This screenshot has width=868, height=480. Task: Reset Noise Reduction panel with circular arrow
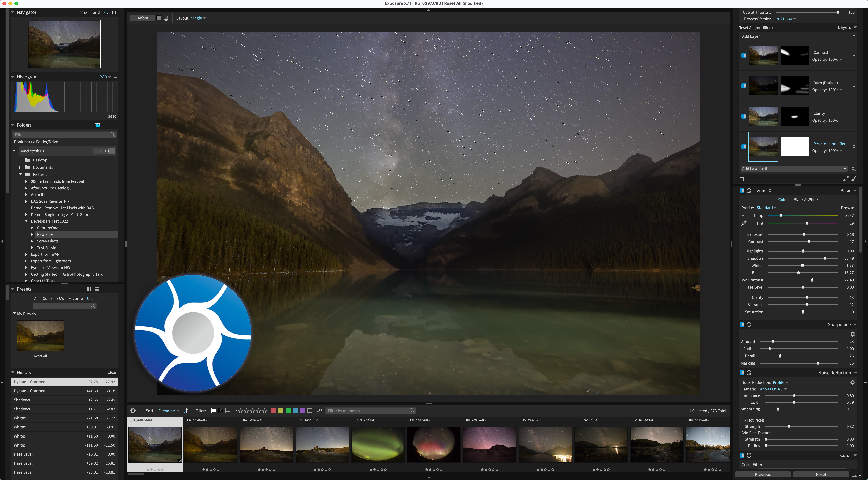[749, 373]
